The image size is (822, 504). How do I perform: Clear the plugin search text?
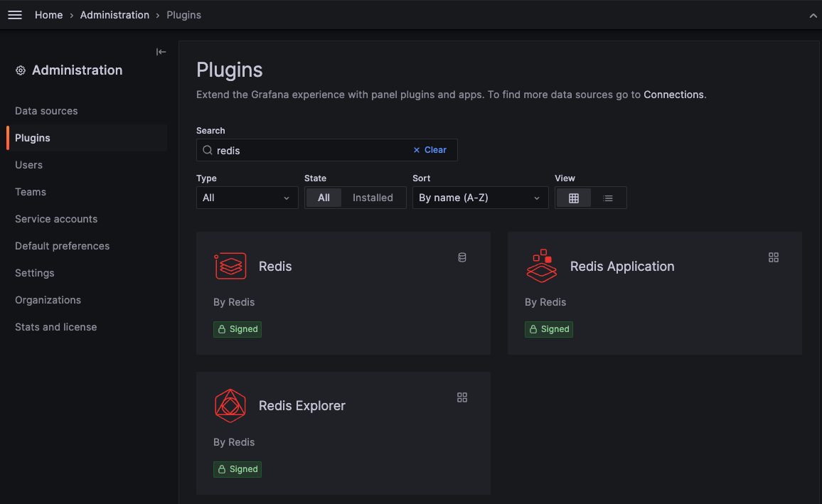click(430, 150)
